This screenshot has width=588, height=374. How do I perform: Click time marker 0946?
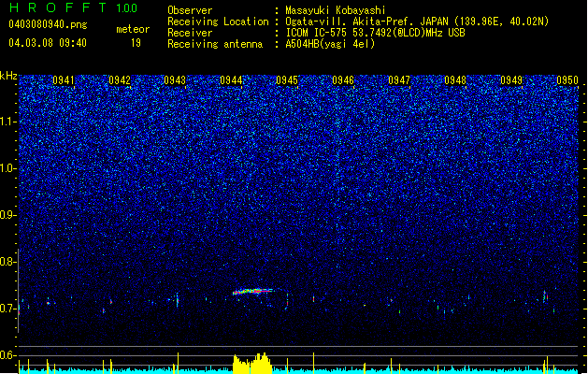point(343,80)
